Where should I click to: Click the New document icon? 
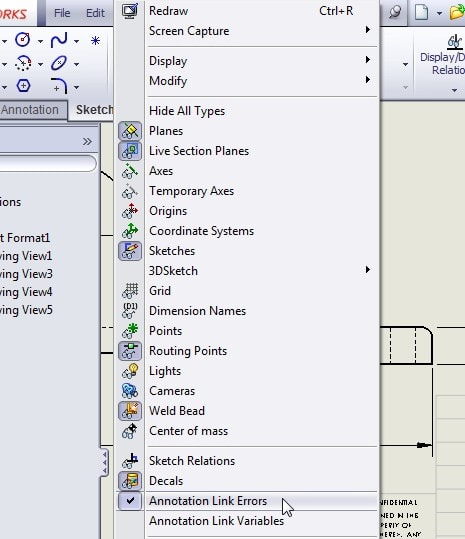[421, 13]
